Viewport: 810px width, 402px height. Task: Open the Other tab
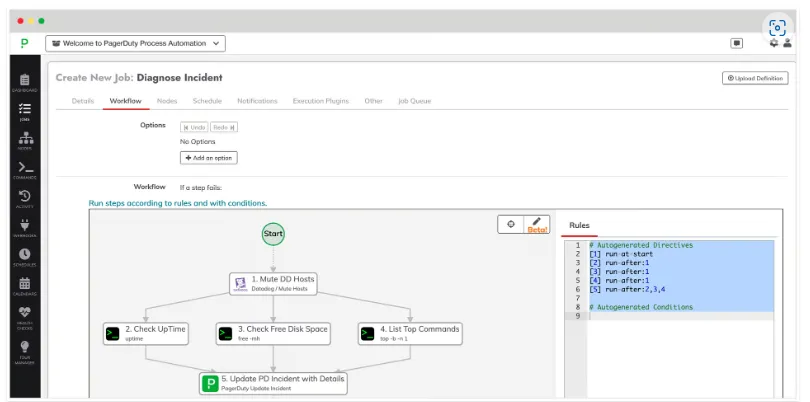pyautogui.click(x=373, y=101)
